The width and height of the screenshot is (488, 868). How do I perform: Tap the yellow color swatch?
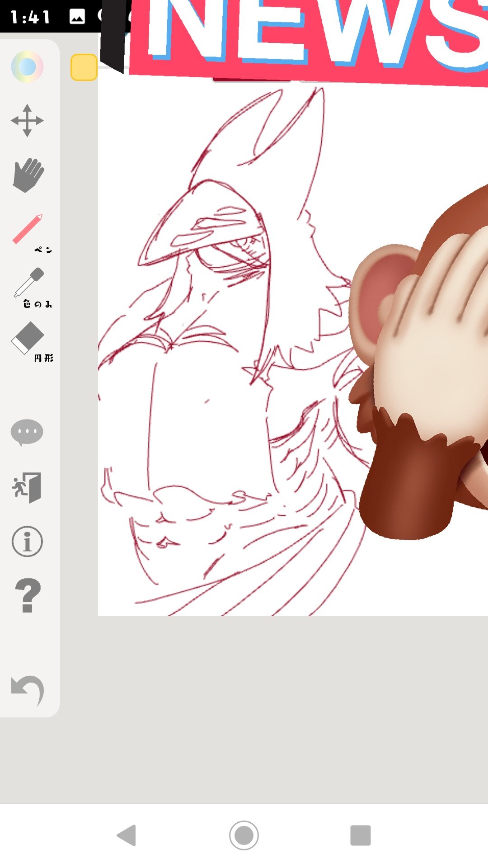point(84,67)
